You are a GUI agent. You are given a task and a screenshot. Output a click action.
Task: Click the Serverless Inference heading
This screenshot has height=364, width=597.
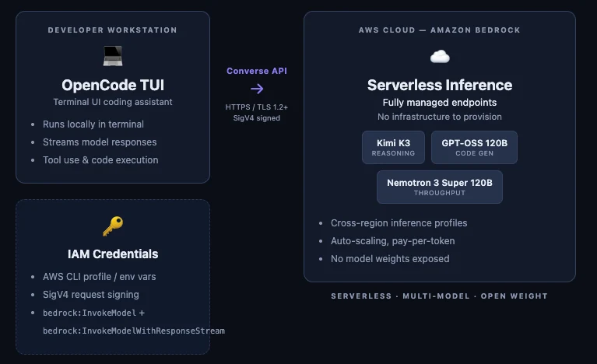(439, 86)
